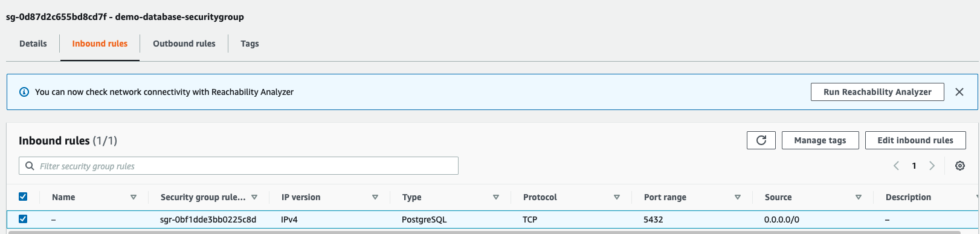980x234 pixels.
Task: Sort by the Name column arrow
Action: point(134,197)
